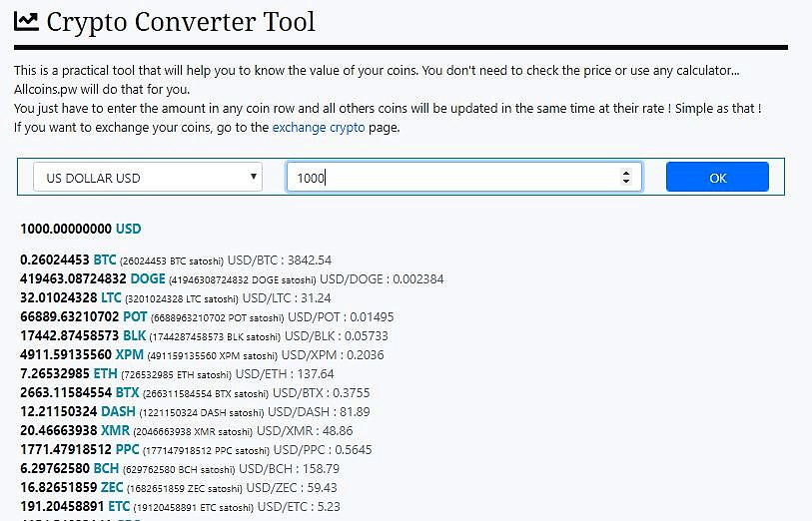This screenshot has height=521, width=812.
Task: Click the 66889.63210702 POT amount
Action: click(69, 316)
